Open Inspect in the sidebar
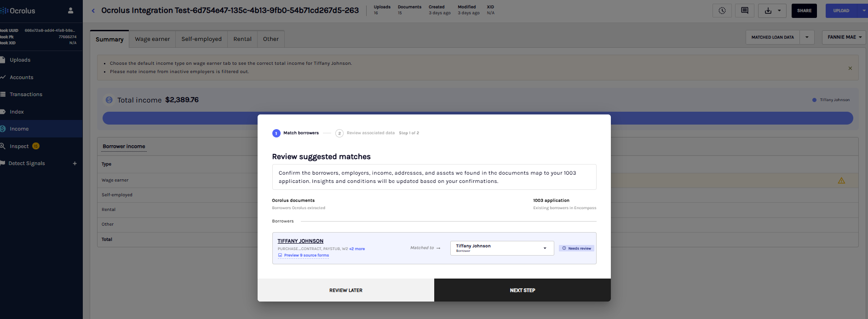868x319 pixels. point(19,146)
